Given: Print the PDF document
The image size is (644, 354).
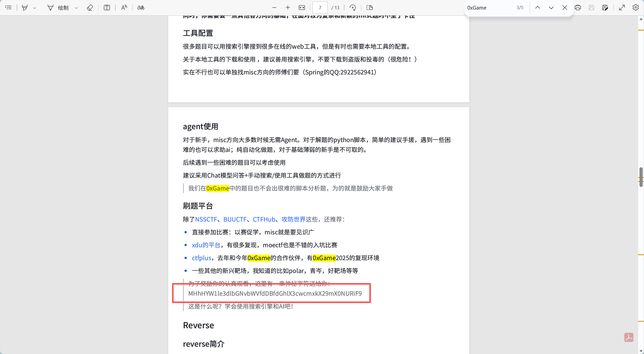Looking at the screenshot, I should (578, 8).
